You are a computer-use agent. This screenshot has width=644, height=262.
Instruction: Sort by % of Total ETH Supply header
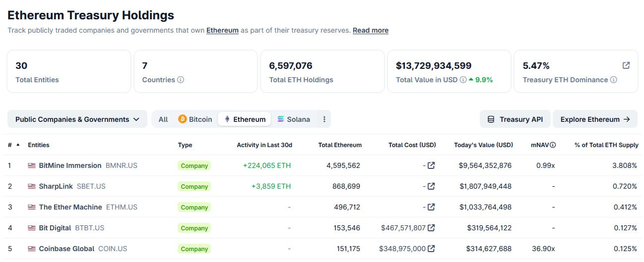pos(606,145)
